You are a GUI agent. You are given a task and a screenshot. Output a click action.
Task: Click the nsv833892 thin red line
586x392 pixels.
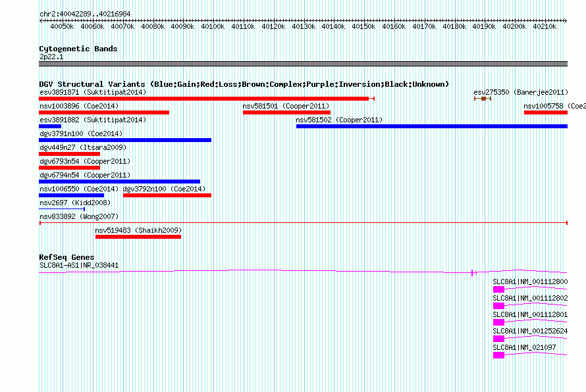304,223
